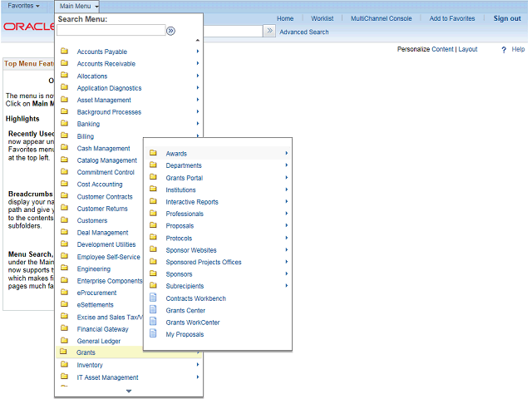532x399 pixels.
Task: Click the Awards folder icon
Action: coord(153,153)
